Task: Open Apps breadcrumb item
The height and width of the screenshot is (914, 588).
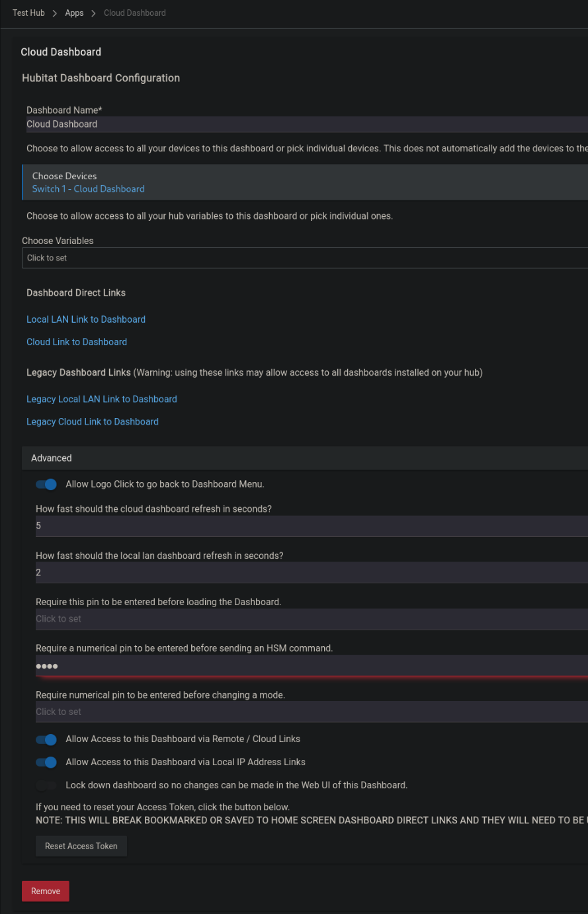Action: click(x=74, y=13)
